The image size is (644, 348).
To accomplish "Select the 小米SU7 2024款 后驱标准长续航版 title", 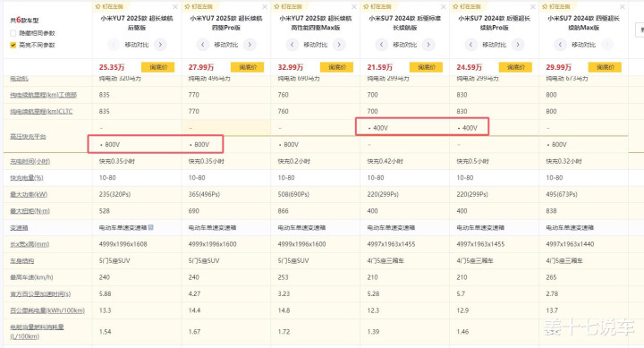I will coord(405,23).
